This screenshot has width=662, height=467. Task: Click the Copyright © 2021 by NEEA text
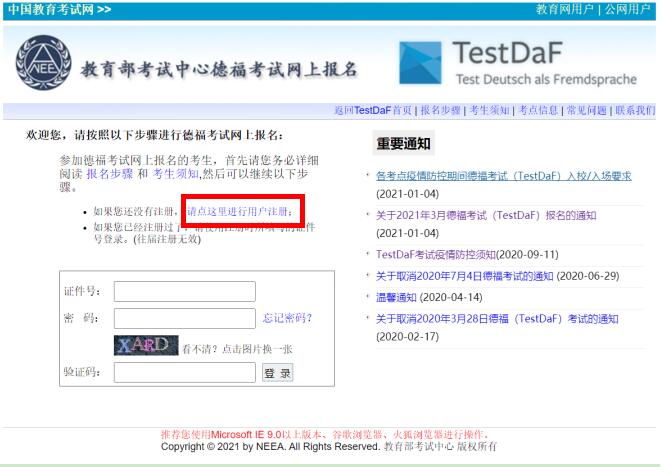(x=270, y=446)
